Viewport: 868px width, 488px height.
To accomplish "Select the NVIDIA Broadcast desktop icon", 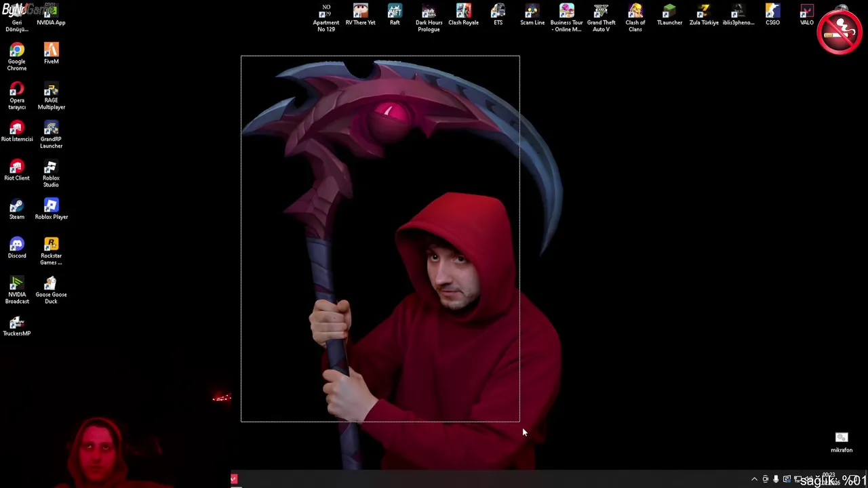I will click(x=17, y=289).
